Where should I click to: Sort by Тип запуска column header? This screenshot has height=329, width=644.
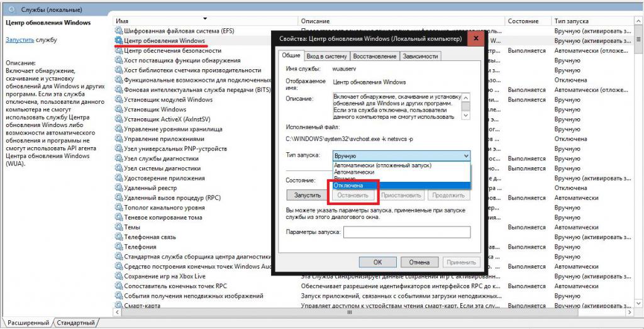(x=592, y=21)
